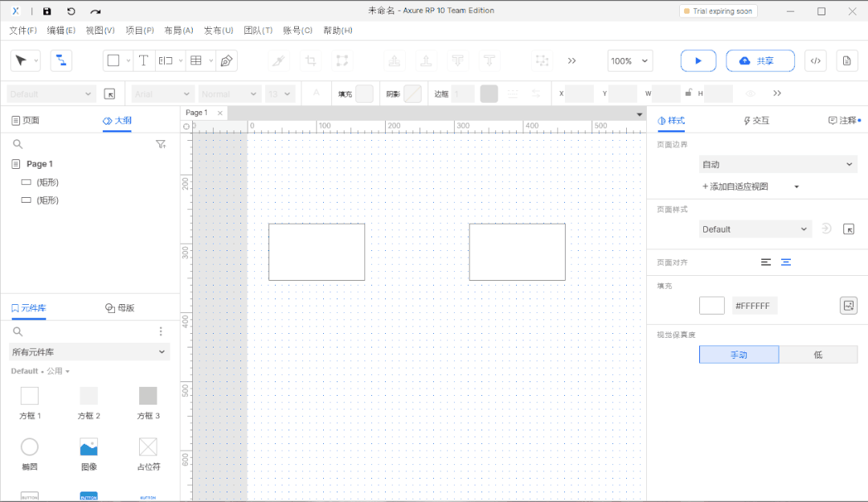Expand more toolbar tools chevron
The width and height of the screenshot is (868, 502).
pos(572,60)
